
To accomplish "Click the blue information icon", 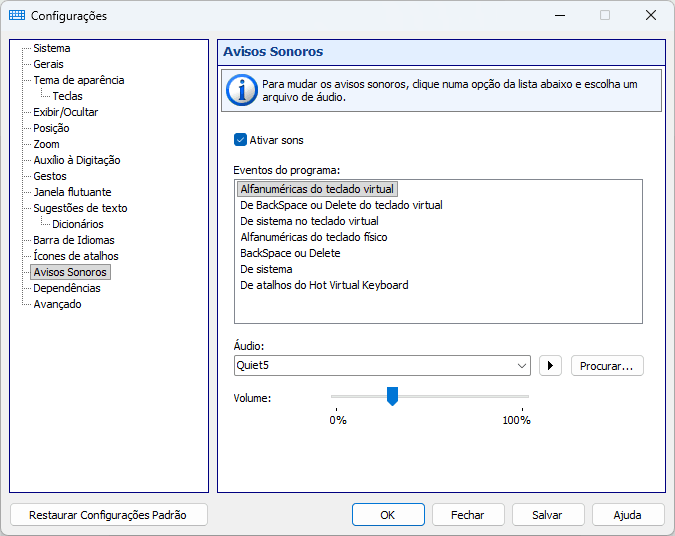I will [x=242, y=90].
